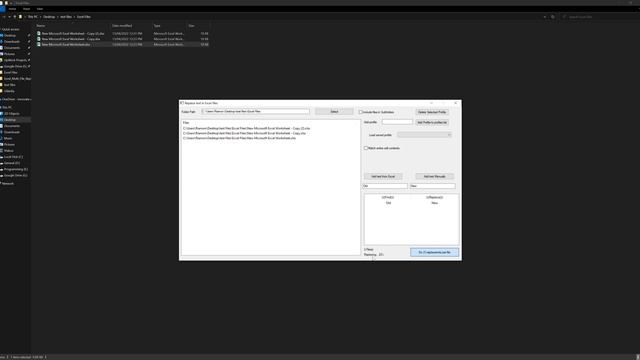Click the Old text input field
Viewport: 640px width, 360px height.
pos(385,186)
